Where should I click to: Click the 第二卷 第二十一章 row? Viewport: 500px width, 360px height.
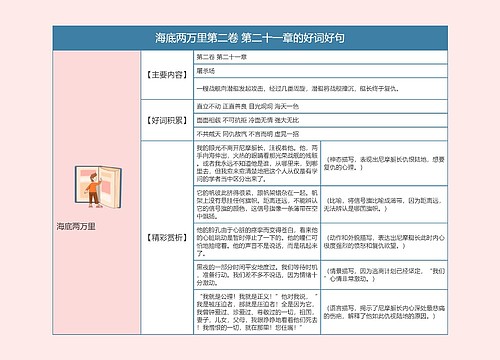tap(320, 57)
